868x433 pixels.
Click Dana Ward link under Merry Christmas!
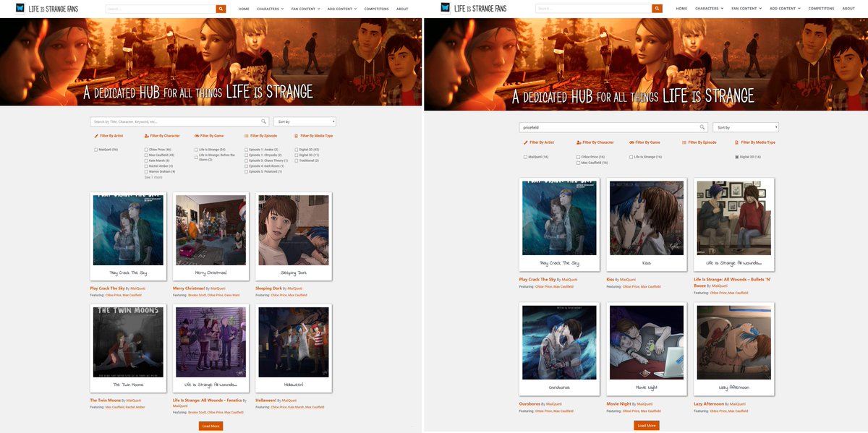(x=232, y=295)
